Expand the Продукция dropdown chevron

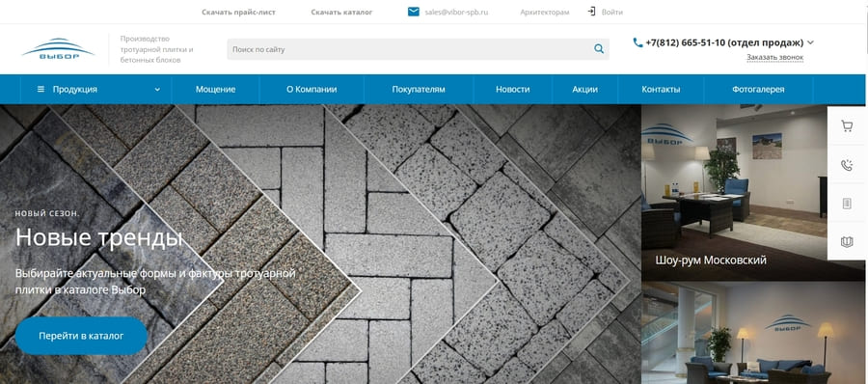(157, 90)
